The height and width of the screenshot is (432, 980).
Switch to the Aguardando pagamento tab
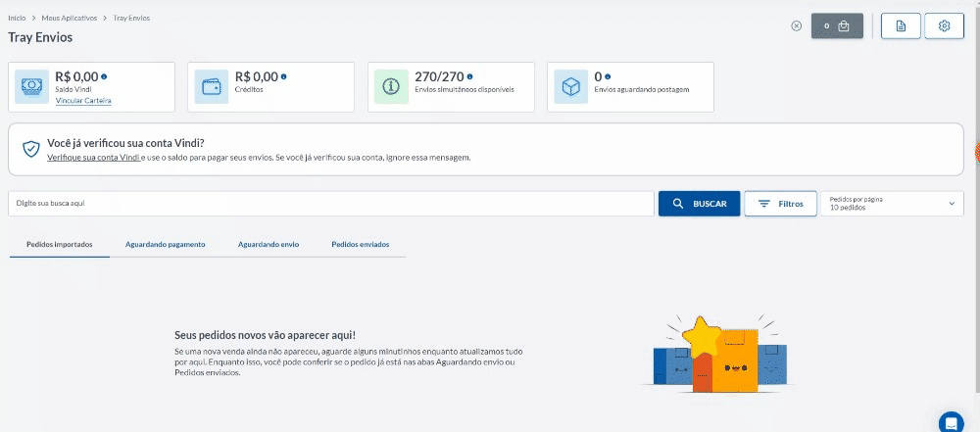[165, 245]
